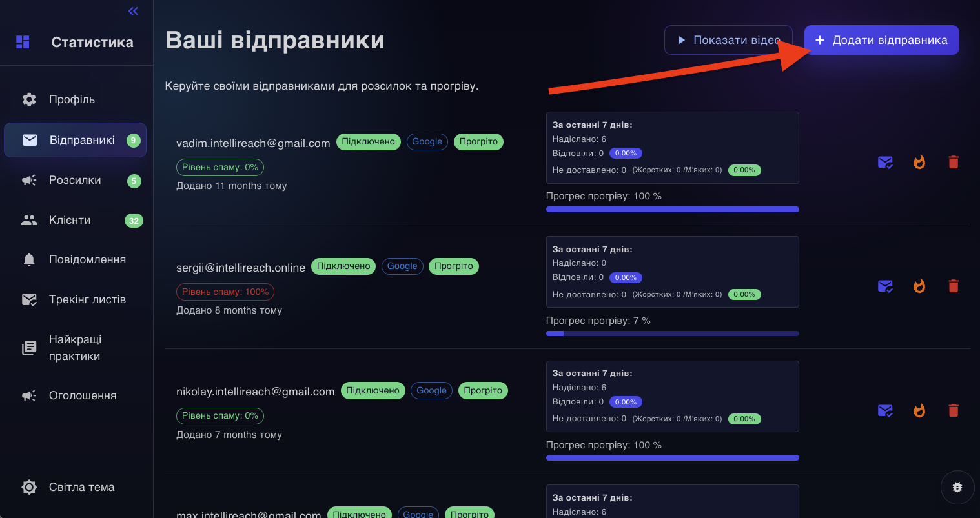Click sergii@intellireach.online warm-up progress bar
The width and height of the screenshot is (980, 518).
672,334
